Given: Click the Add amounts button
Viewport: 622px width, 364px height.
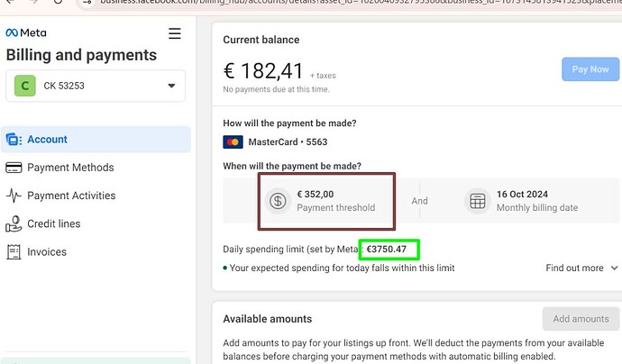Looking at the screenshot, I should pyautogui.click(x=581, y=319).
